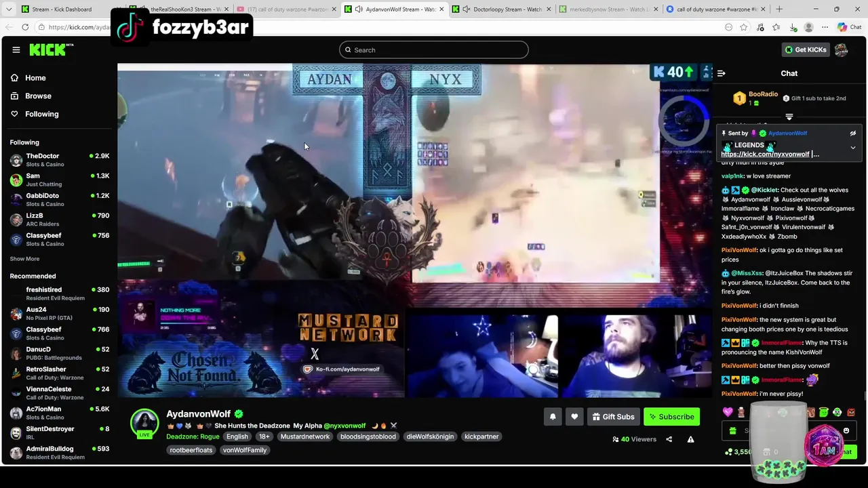This screenshot has height=488, width=868.
Task: Open SilentDestroyer recommended channel
Action: pyautogui.click(x=60, y=432)
